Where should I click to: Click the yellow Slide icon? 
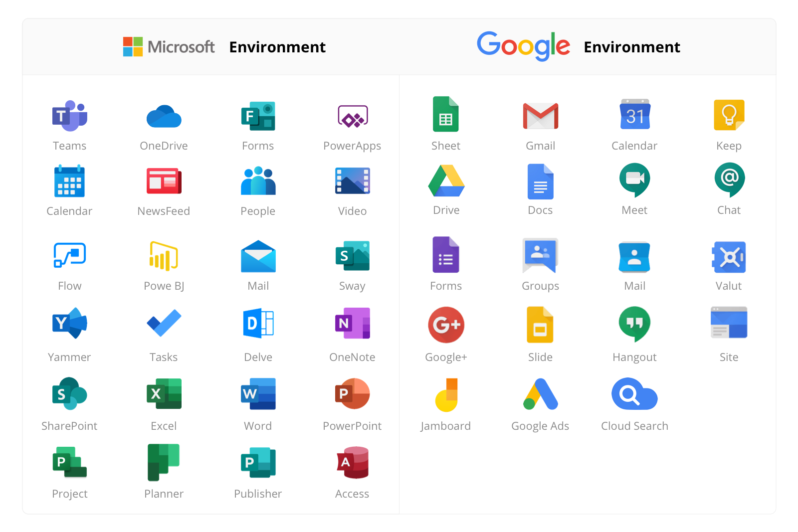[540, 325]
